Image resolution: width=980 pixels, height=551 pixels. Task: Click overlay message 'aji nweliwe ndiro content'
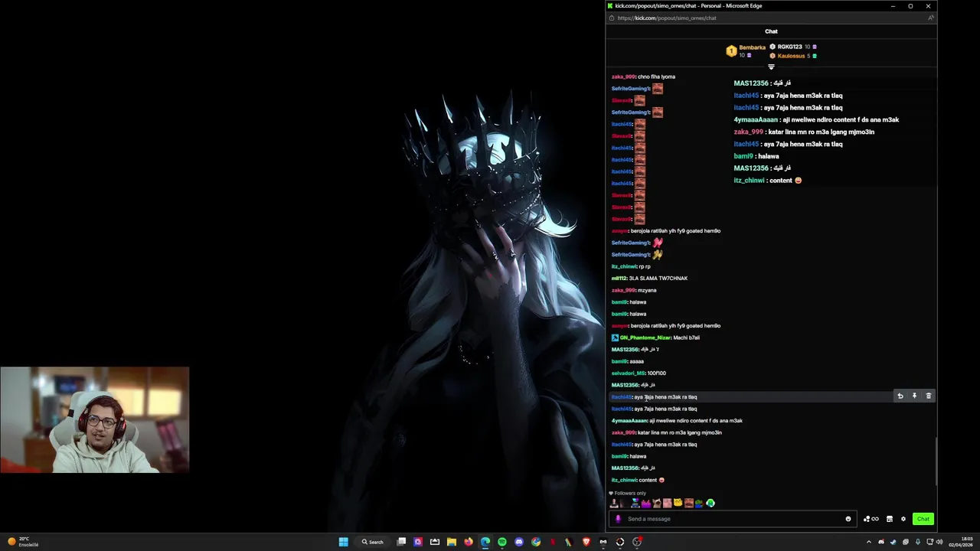(x=841, y=119)
